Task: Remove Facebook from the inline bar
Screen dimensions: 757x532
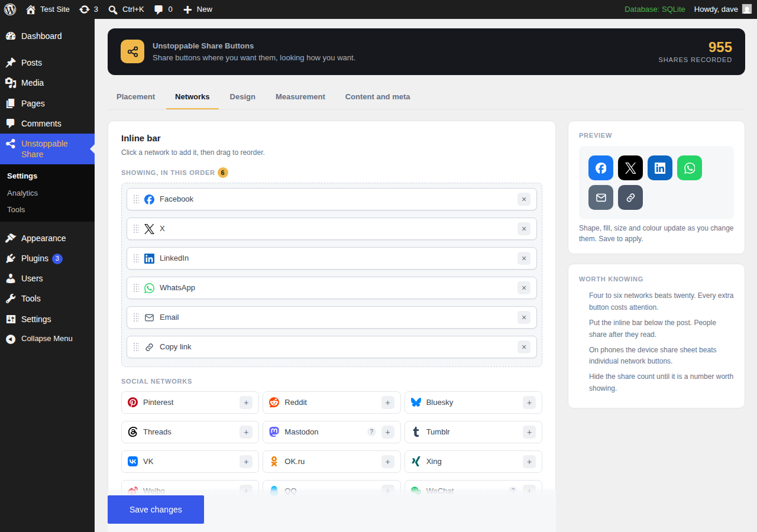Action: [524, 199]
